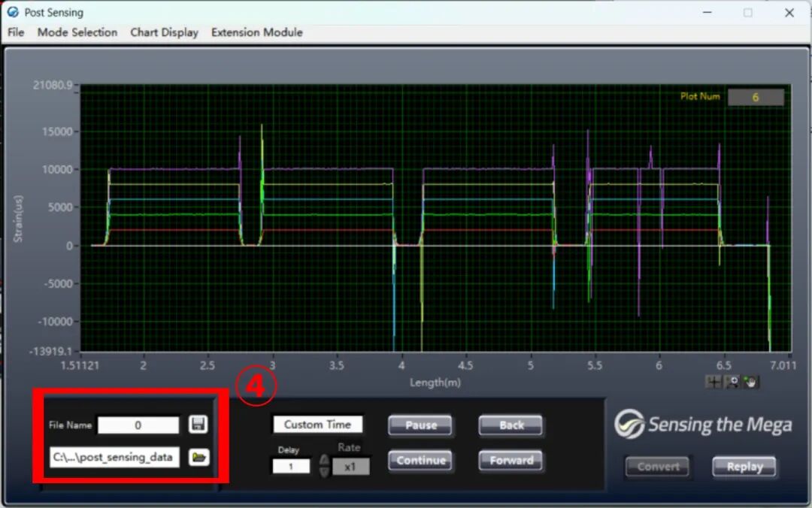Decrease Rate with the down arrow
This screenshot has width=812, height=508.
324,471
